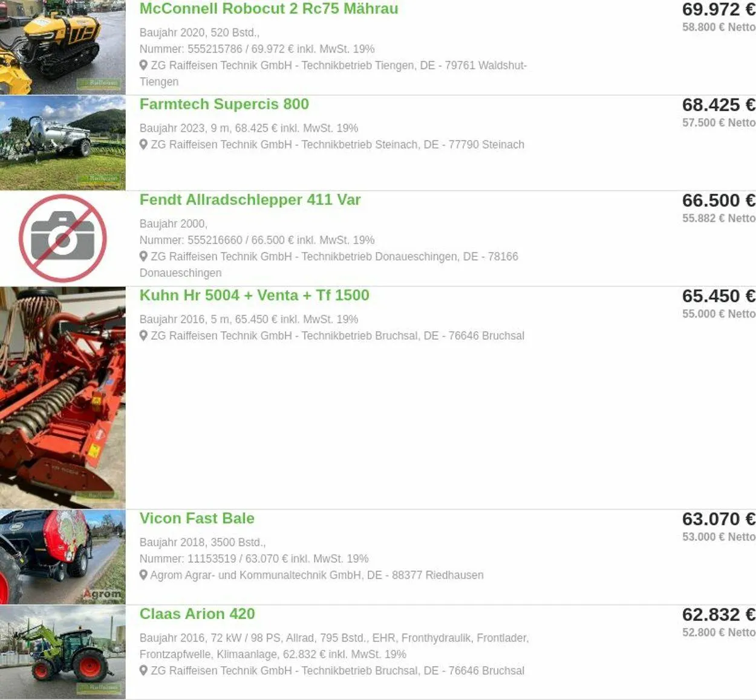View the red Kuhn seeder thumbnail photo

(62, 397)
